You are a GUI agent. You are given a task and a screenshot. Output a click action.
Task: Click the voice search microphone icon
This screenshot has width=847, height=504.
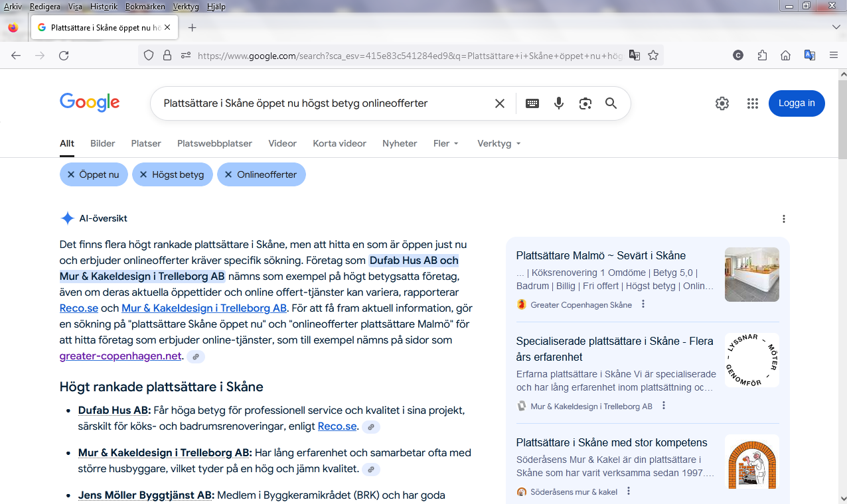click(559, 103)
